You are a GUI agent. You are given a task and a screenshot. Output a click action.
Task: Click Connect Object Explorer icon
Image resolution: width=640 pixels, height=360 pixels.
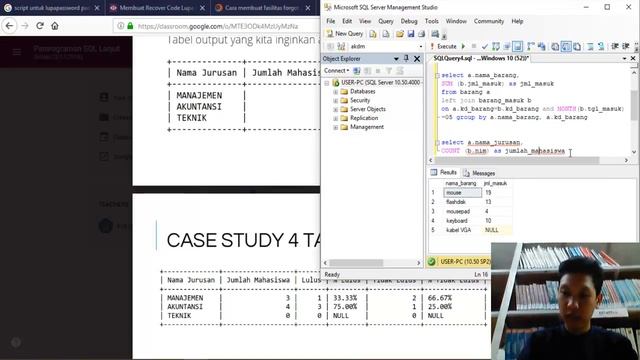[x=357, y=71]
